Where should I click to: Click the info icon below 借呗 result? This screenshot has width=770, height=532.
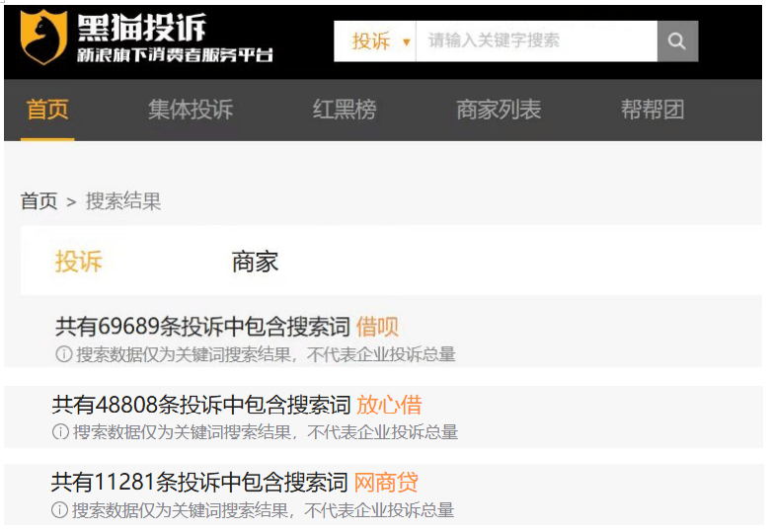(x=63, y=354)
